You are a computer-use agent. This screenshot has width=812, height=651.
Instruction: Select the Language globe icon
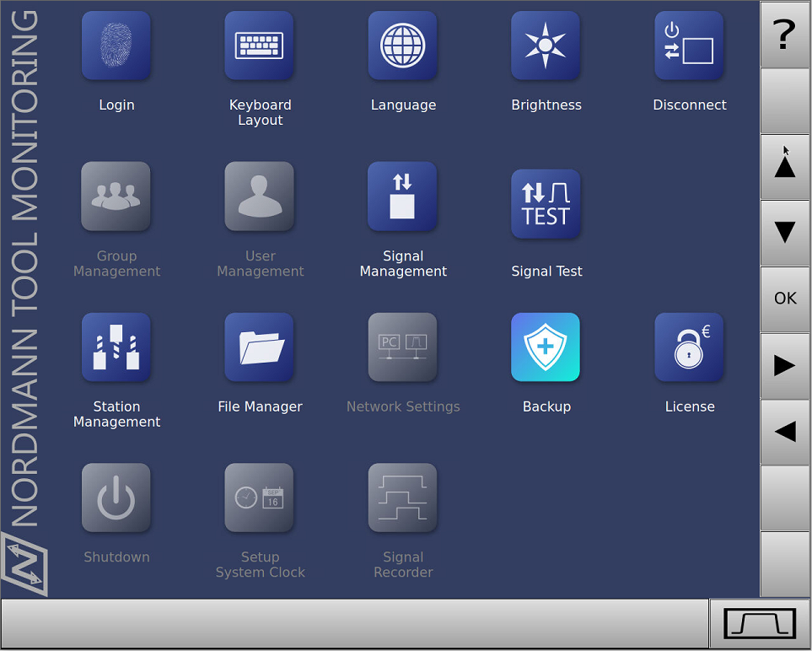402,46
